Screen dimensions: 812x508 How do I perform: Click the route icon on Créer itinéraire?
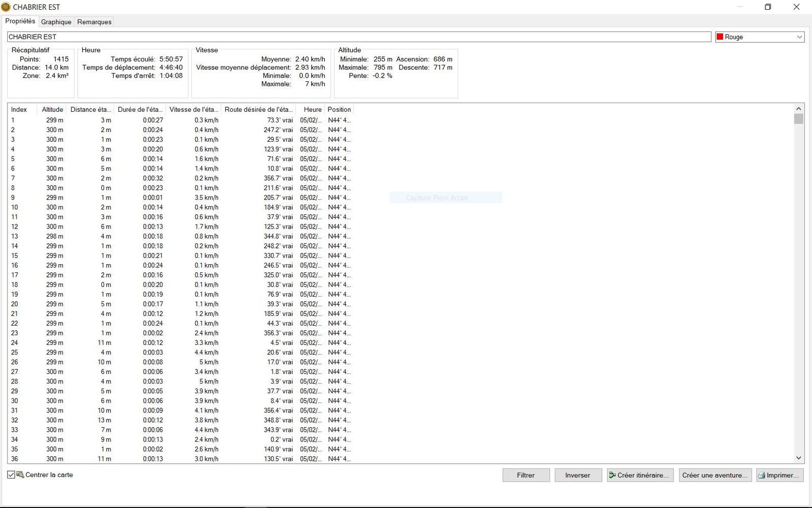[x=613, y=475]
